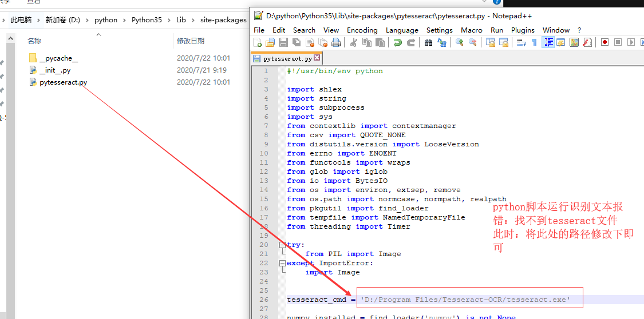Open the Edit menu

(279, 30)
